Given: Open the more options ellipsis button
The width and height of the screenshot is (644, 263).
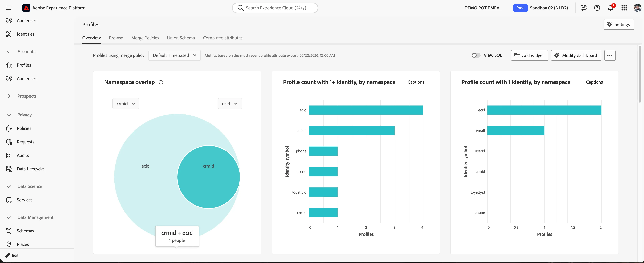Looking at the screenshot, I should tap(609, 55).
